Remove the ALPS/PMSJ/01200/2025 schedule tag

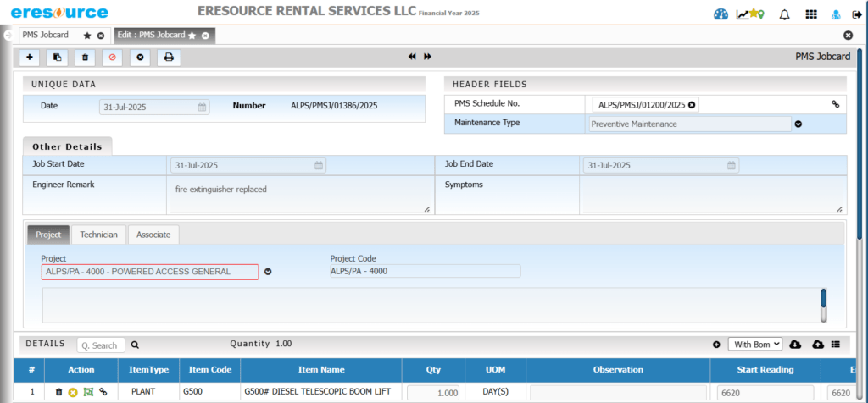click(x=692, y=105)
